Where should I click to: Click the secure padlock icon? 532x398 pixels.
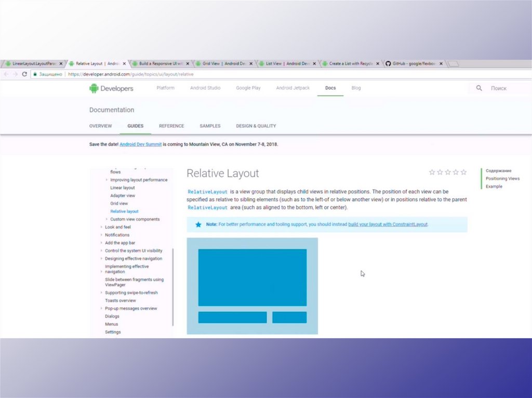(35, 74)
